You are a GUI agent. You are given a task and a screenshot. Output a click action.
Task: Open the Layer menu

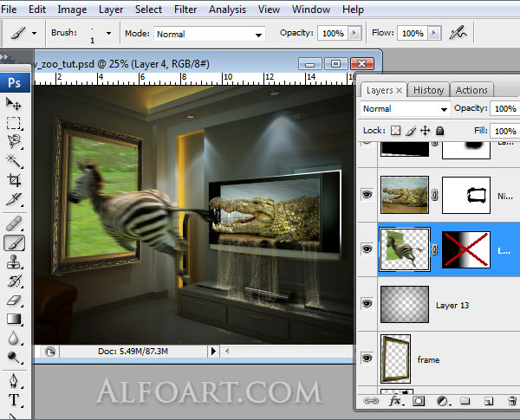[111, 10]
